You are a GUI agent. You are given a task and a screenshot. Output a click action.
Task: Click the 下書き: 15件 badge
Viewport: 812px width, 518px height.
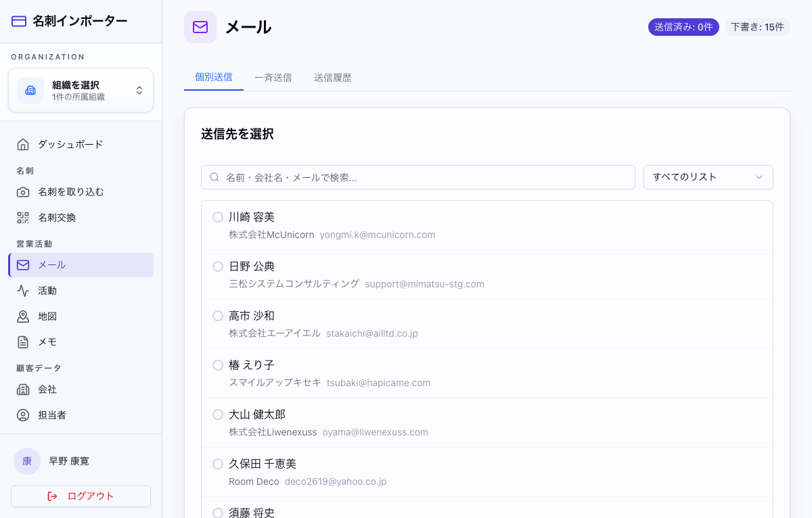[x=757, y=27]
